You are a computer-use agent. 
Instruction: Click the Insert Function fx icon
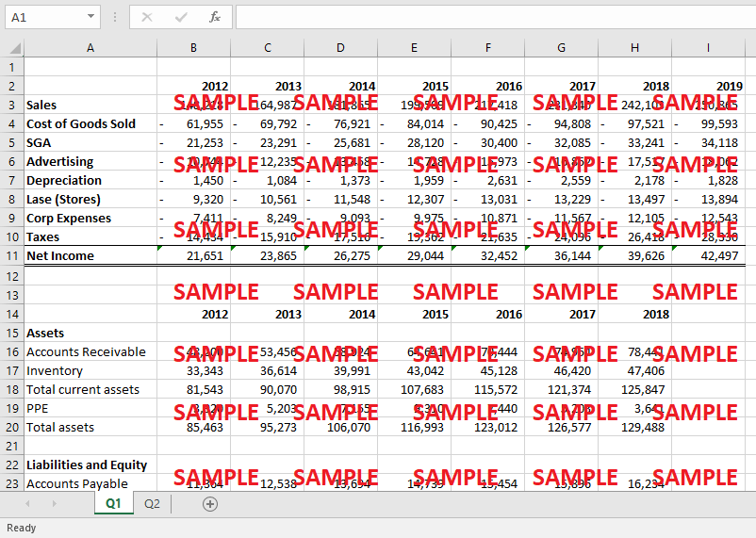(215, 17)
